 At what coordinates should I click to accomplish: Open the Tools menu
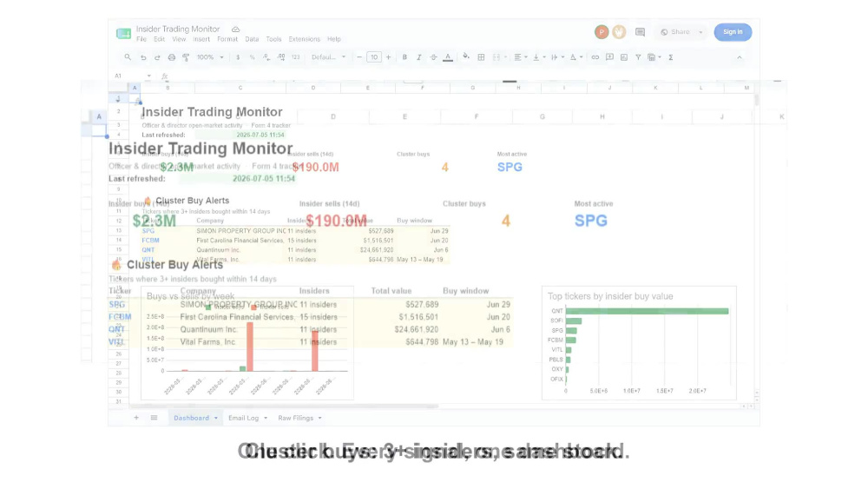[274, 39]
